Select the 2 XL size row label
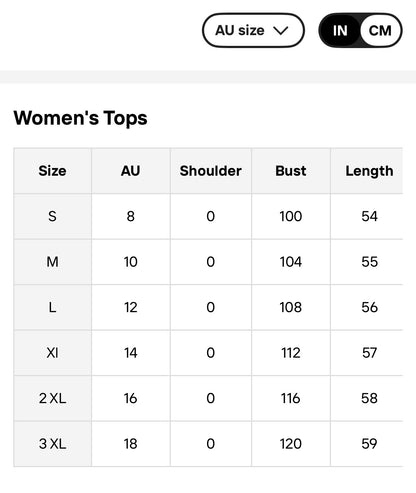The image size is (416, 493). (x=52, y=398)
